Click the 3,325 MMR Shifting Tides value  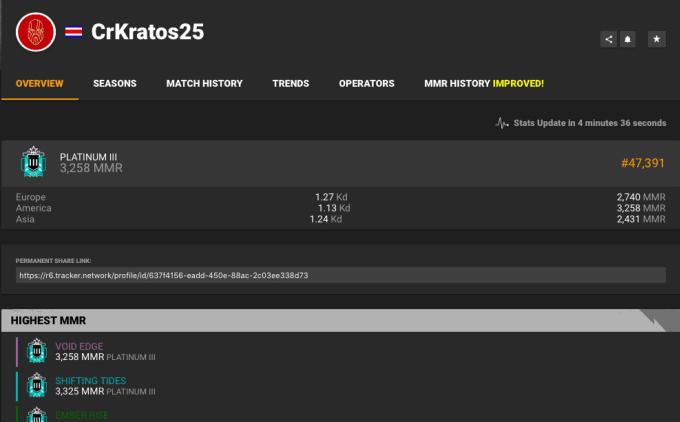(x=79, y=391)
